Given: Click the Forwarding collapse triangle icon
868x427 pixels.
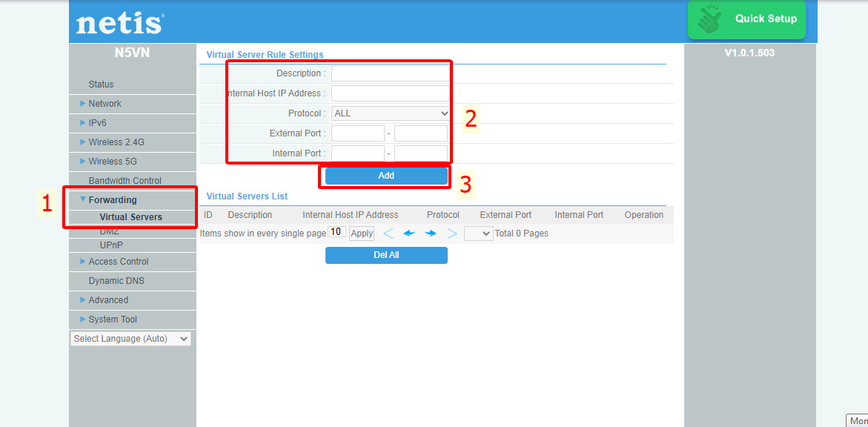Looking at the screenshot, I should pyautogui.click(x=82, y=199).
